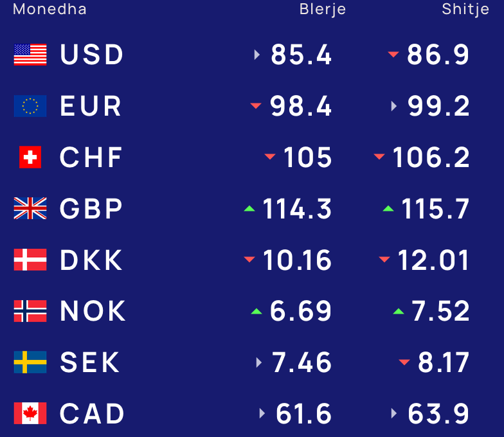Click the USA flag icon
Screen dimensions: 504x437
pyautogui.click(x=30, y=55)
